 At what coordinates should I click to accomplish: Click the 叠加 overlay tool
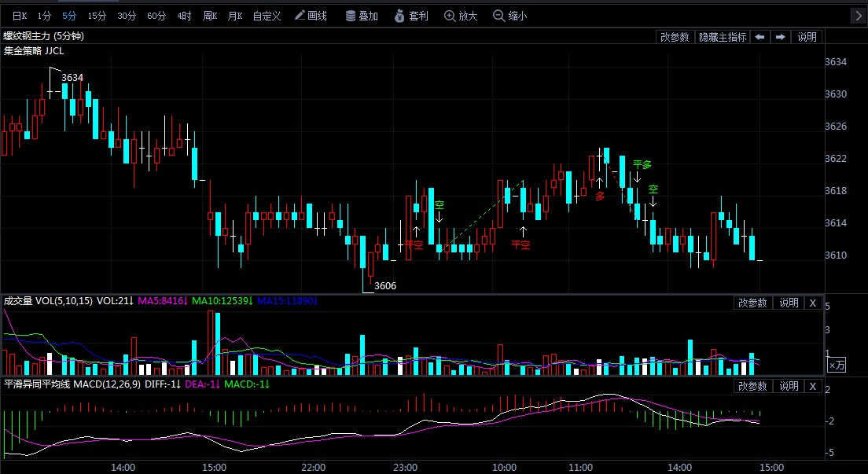[x=362, y=16]
